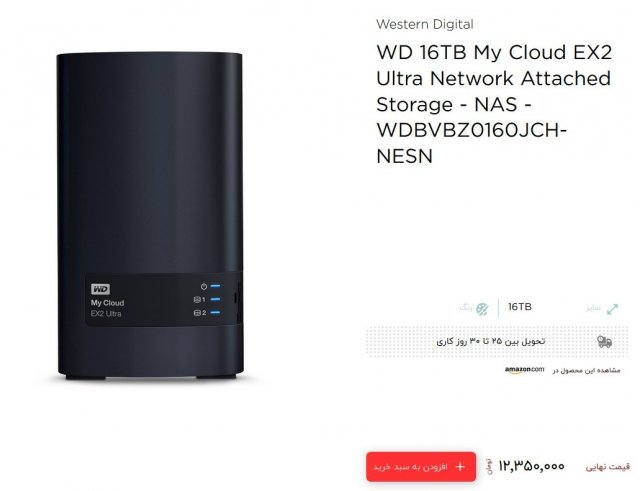Click the تومان currency label

489,467
